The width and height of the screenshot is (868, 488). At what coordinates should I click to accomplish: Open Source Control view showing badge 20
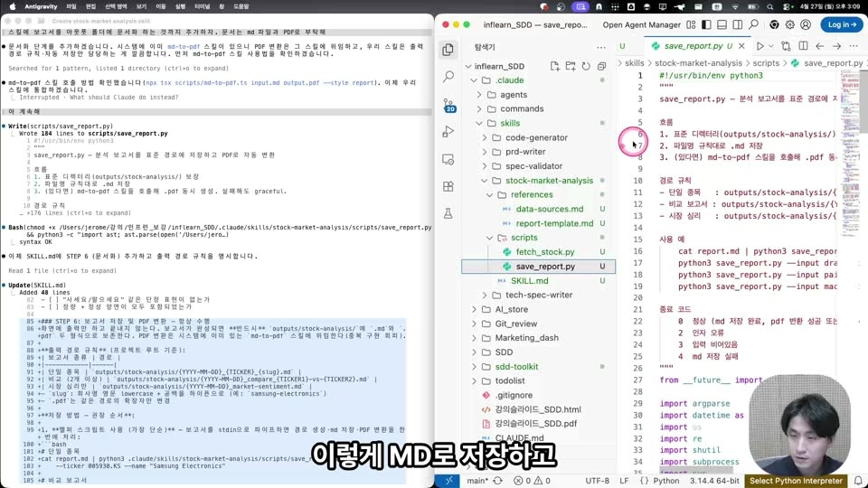(x=448, y=104)
